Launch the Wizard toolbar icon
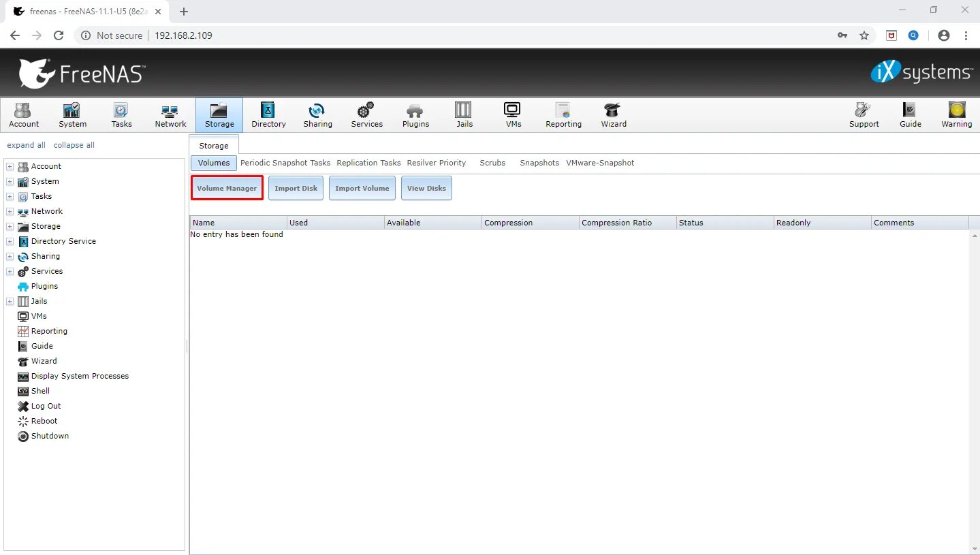This screenshot has height=555, width=980. point(614,114)
